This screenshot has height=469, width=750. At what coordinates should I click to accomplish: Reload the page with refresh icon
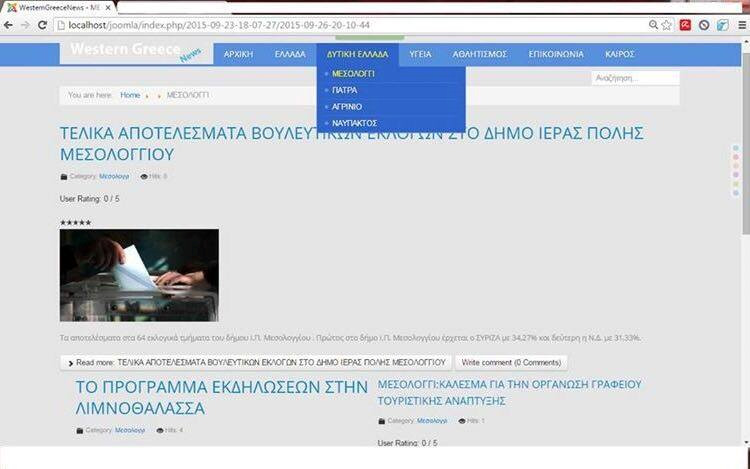pos(42,25)
